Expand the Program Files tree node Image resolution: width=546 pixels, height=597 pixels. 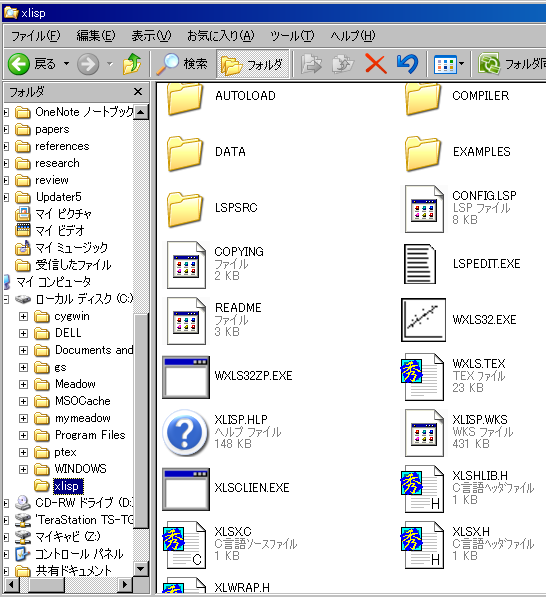(24, 435)
